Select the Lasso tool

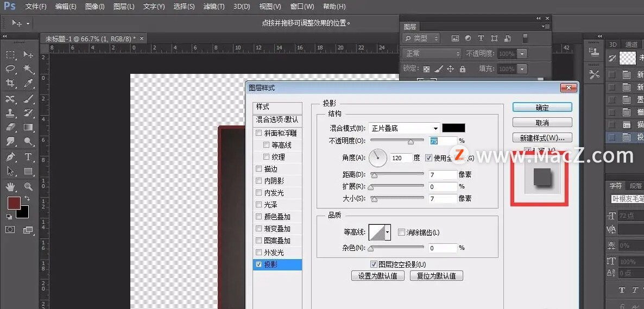pos(10,69)
